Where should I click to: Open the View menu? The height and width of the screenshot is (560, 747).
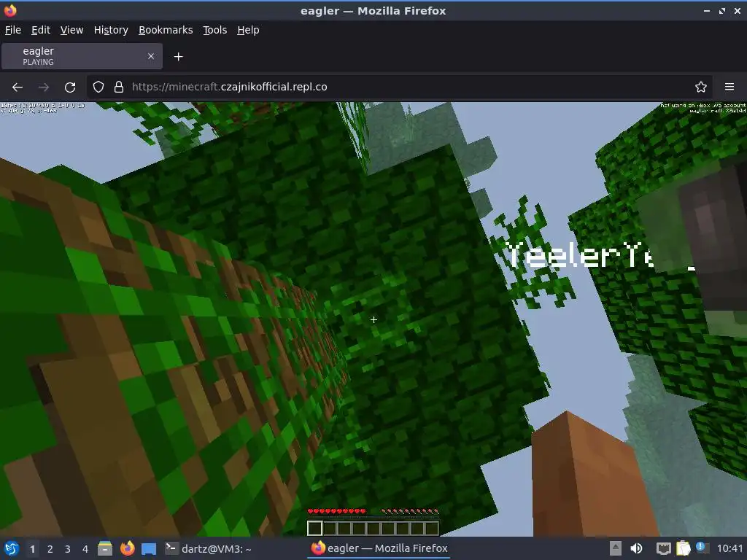(x=71, y=30)
